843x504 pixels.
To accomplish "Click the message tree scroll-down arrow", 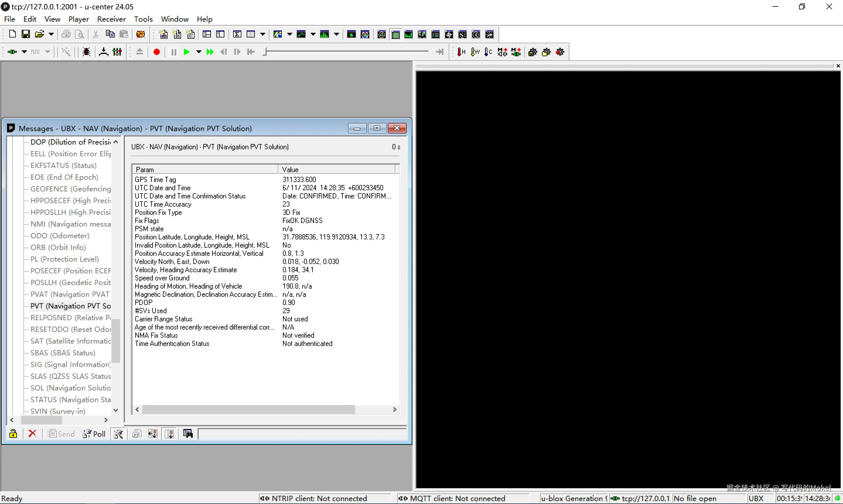I will (x=116, y=410).
